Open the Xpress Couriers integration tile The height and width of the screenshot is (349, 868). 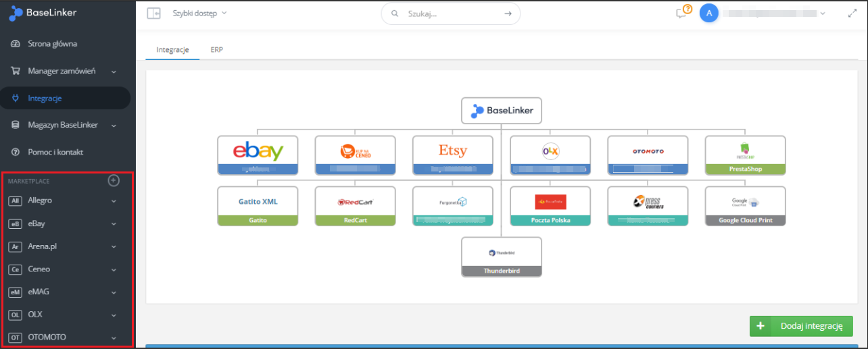pos(648,206)
